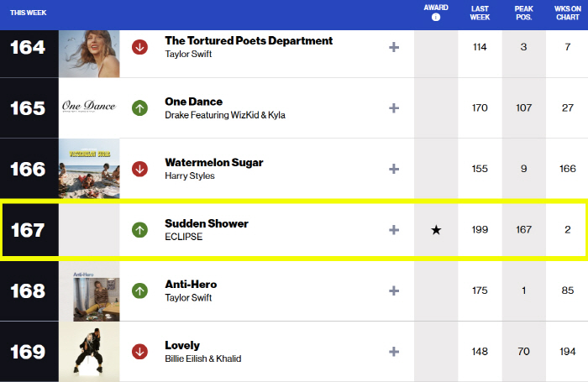Click rank number 169
The width and height of the screenshot is (588, 382).
[28, 352]
